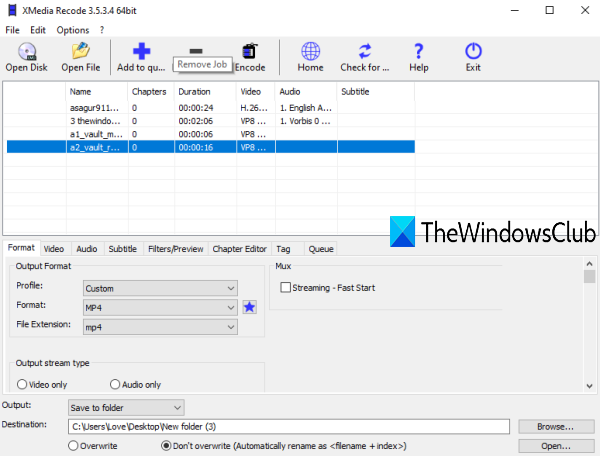The image size is (600, 456).
Task: Open the Home globe icon
Action: click(310, 51)
